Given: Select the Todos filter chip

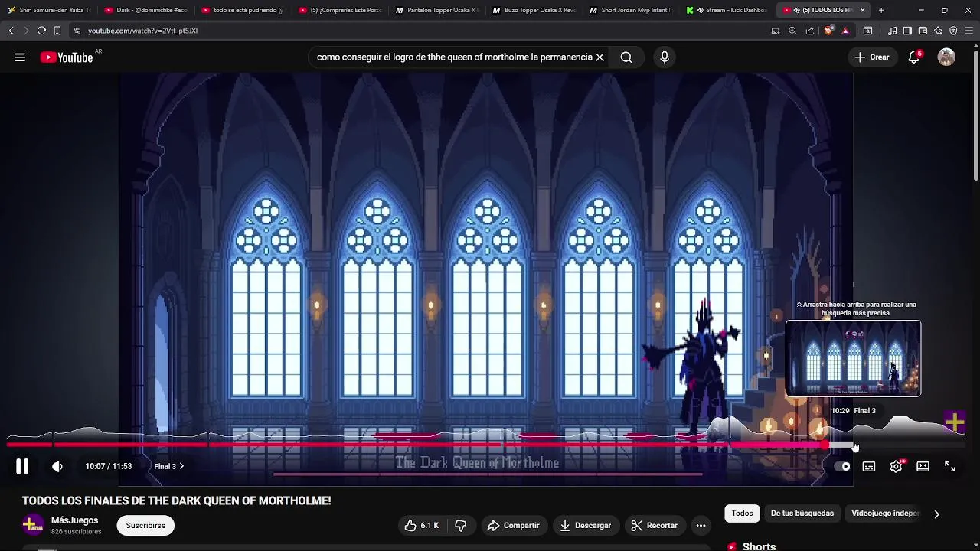Looking at the screenshot, I should pos(742,514).
